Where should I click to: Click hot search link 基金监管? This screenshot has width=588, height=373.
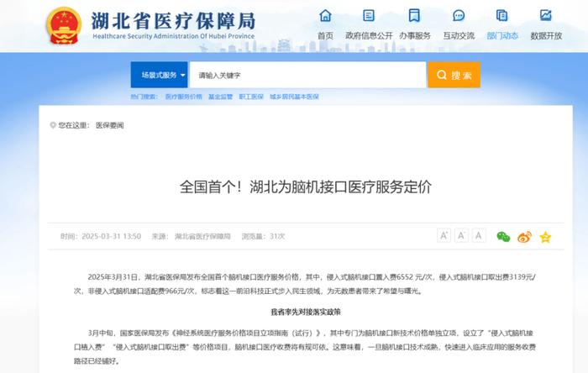(x=220, y=97)
